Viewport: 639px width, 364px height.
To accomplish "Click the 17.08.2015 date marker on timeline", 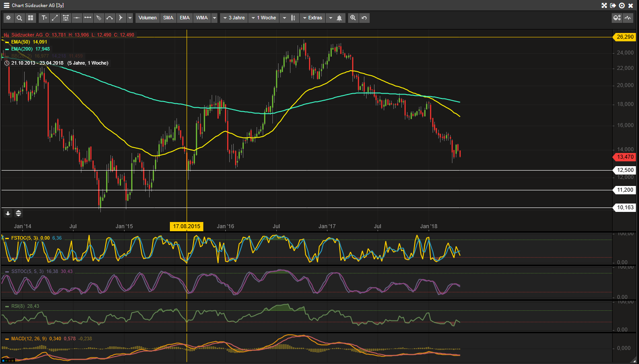I will coord(187,226).
